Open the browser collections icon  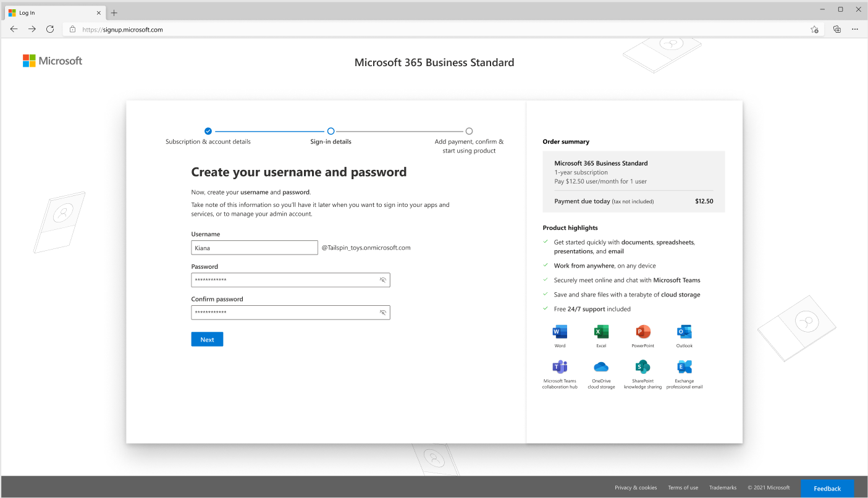837,29
